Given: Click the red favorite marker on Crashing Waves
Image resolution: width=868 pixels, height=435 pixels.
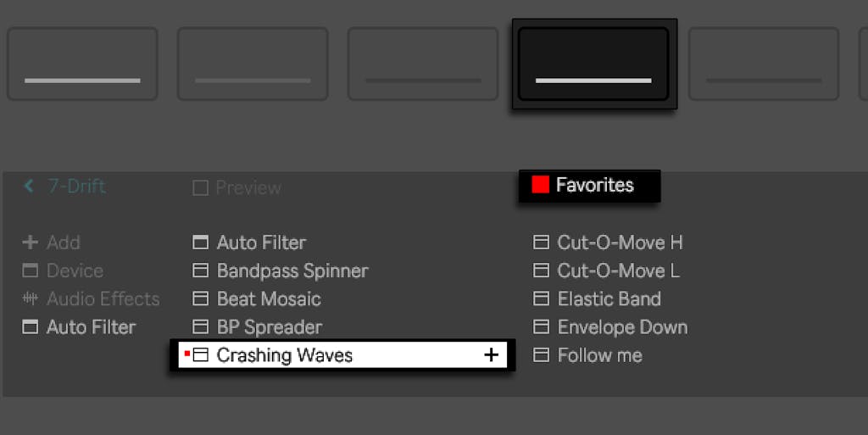Looking at the screenshot, I should [x=186, y=354].
